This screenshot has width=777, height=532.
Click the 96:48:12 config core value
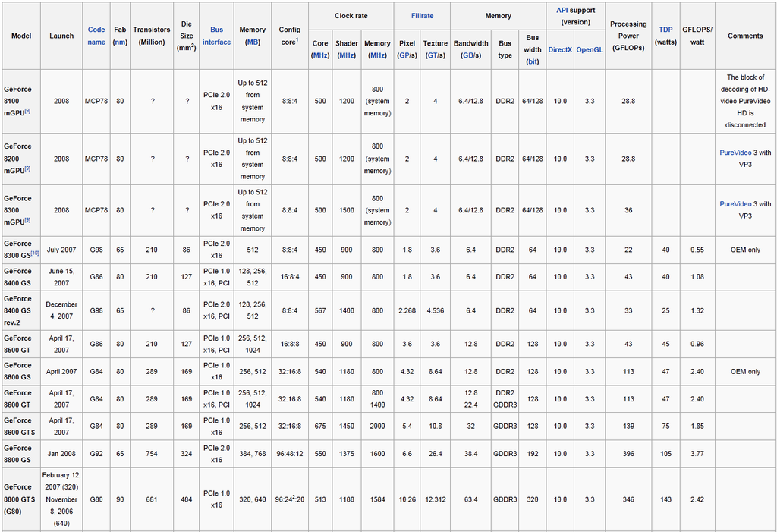(289, 454)
